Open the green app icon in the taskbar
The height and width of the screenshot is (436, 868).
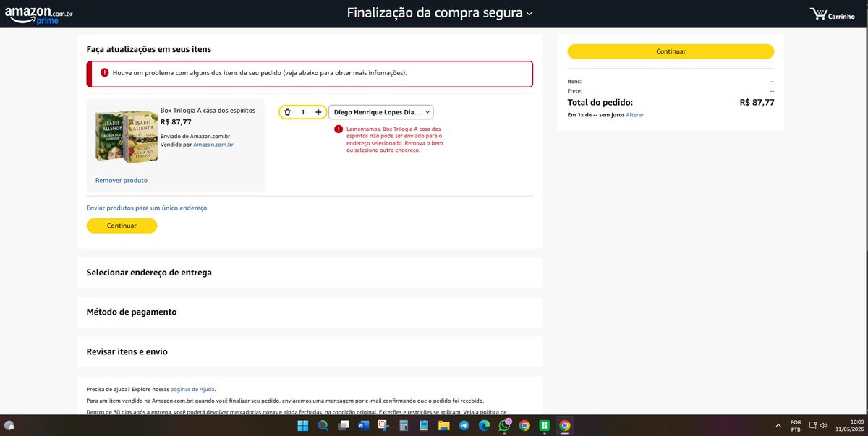pyautogui.click(x=544, y=425)
